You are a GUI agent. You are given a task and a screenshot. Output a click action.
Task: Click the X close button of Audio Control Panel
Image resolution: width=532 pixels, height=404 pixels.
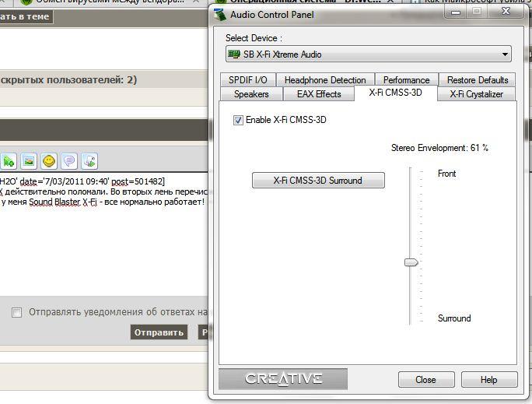506,11
